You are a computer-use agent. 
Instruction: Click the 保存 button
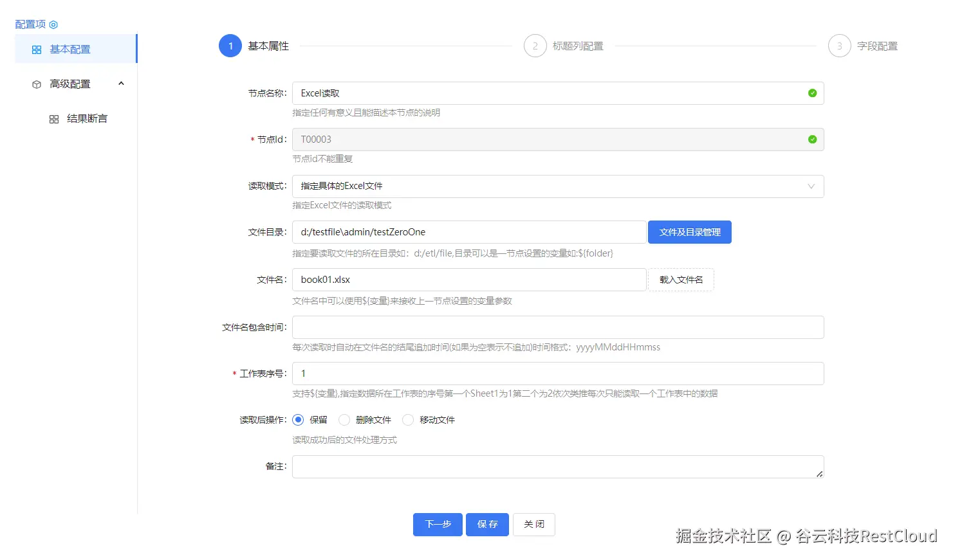coord(487,524)
